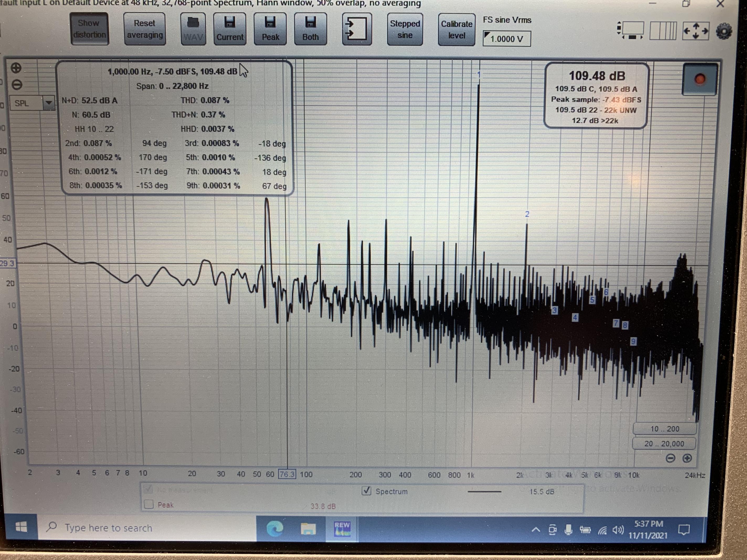Viewport: 747px width, 560px height.
Task: Save the current spectrum with Current button
Action: 230,29
